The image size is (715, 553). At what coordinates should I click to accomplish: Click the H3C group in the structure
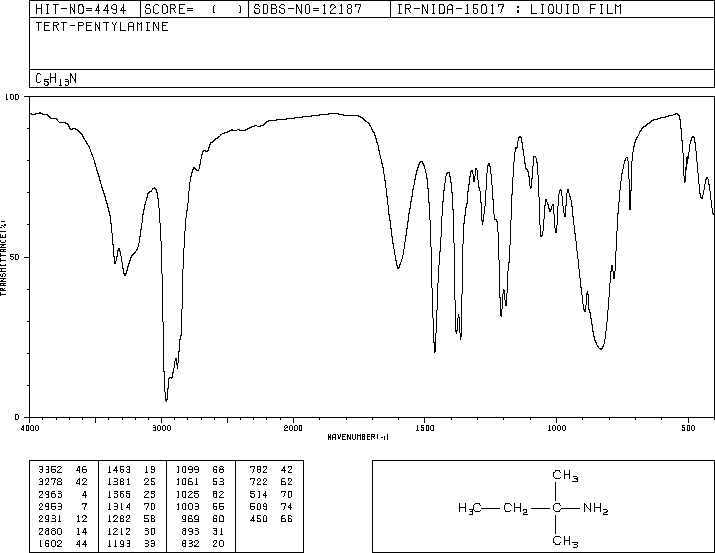click(x=470, y=508)
